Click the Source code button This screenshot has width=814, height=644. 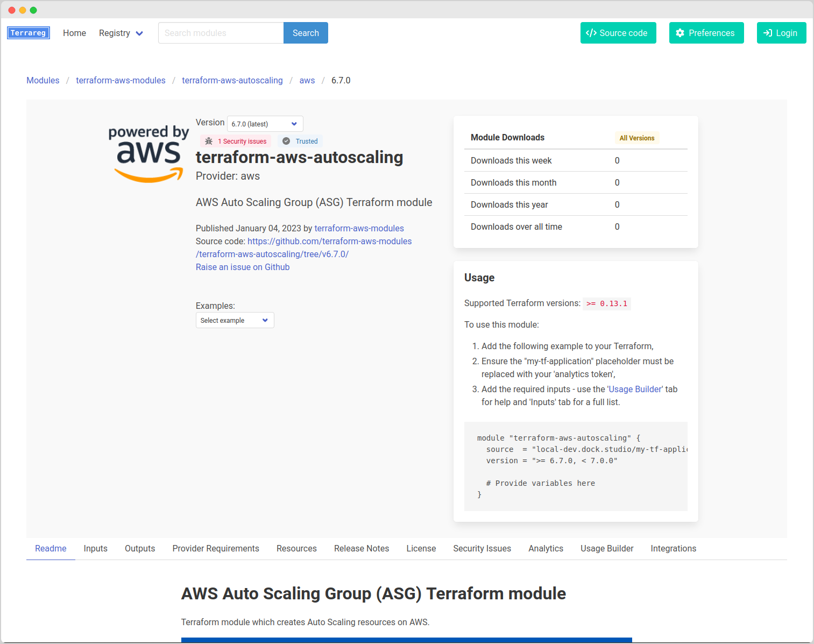pyautogui.click(x=618, y=33)
